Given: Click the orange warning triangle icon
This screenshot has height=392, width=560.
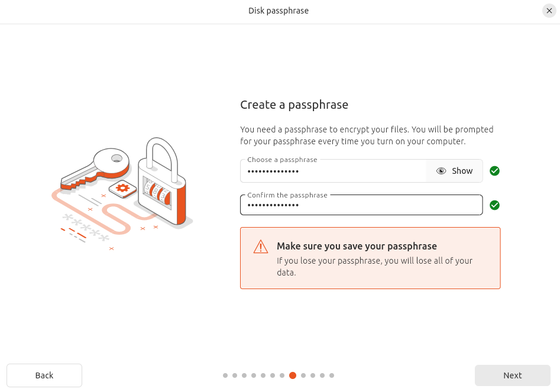Looking at the screenshot, I should (x=260, y=247).
